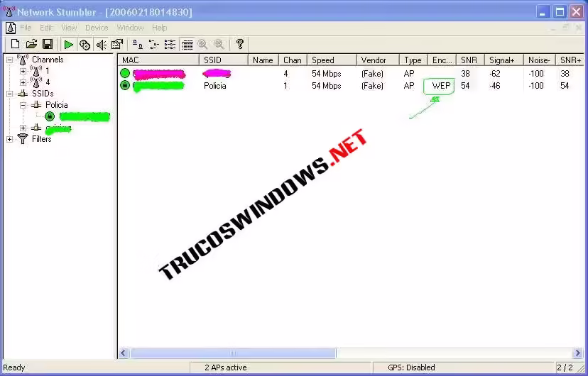Click the scrollbar left arrow
The width and height of the screenshot is (588, 376).
(x=124, y=353)
